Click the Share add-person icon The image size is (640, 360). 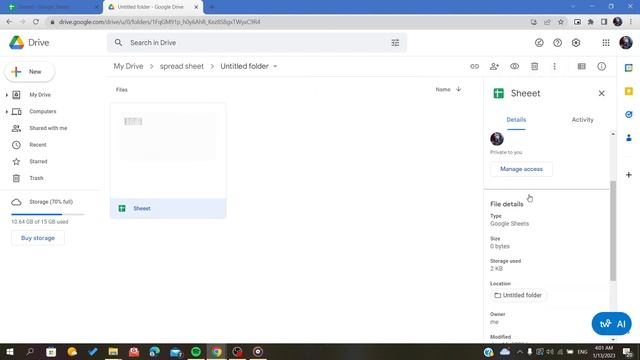coord(494,66)
